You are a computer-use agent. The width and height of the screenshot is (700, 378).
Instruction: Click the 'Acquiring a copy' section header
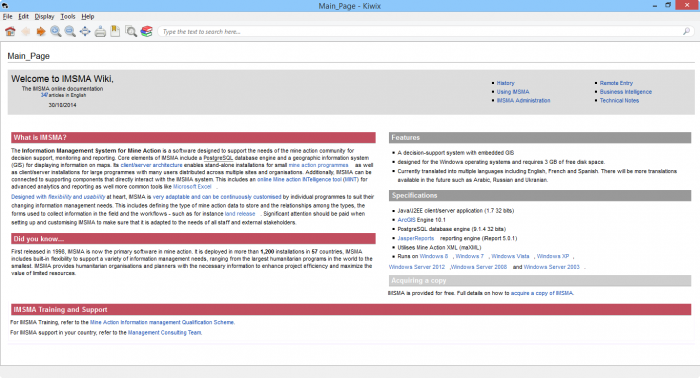[x=540, y=280]
